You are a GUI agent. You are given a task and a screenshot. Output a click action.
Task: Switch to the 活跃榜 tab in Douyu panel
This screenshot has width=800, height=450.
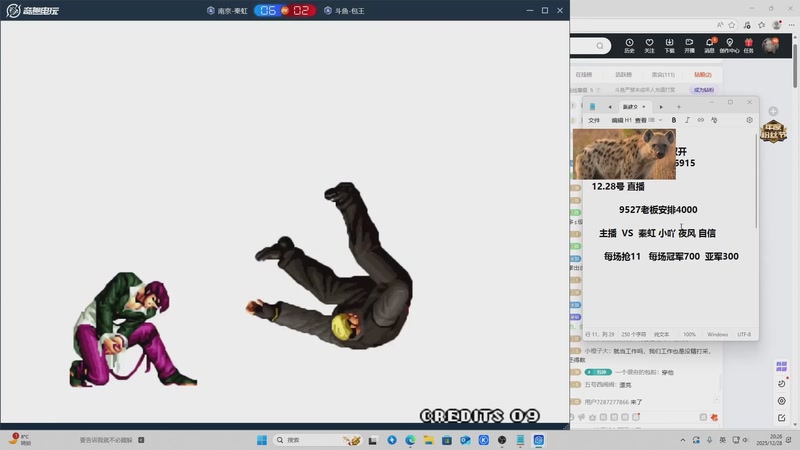tap(623, 74)
